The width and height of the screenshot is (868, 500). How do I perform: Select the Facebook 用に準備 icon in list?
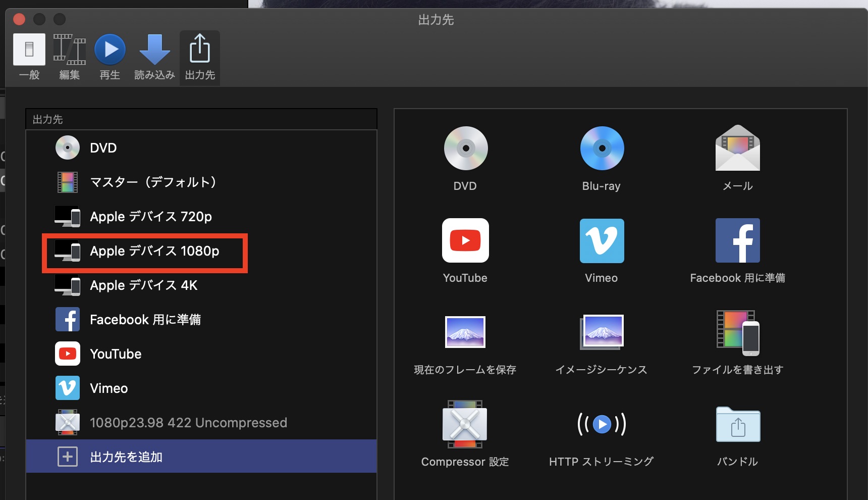coord(68,319)
